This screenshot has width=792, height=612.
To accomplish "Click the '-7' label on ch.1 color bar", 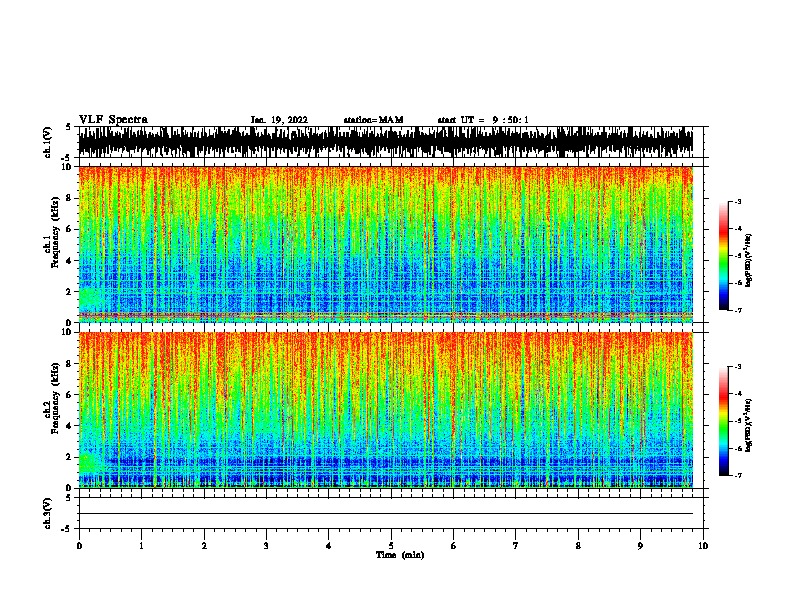I will (x=737, y=310).
